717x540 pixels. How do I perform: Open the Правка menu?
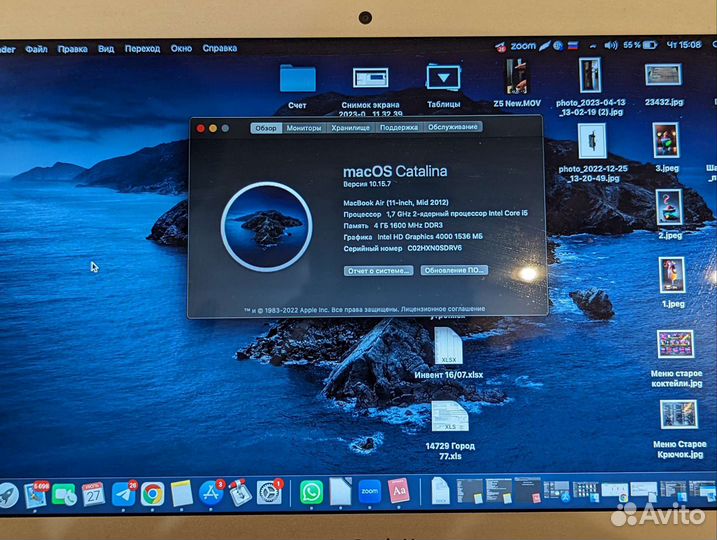point(72,48)
